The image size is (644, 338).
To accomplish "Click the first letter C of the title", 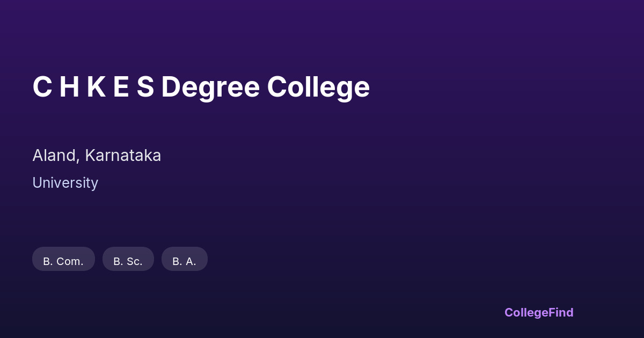I will [42, 87].
